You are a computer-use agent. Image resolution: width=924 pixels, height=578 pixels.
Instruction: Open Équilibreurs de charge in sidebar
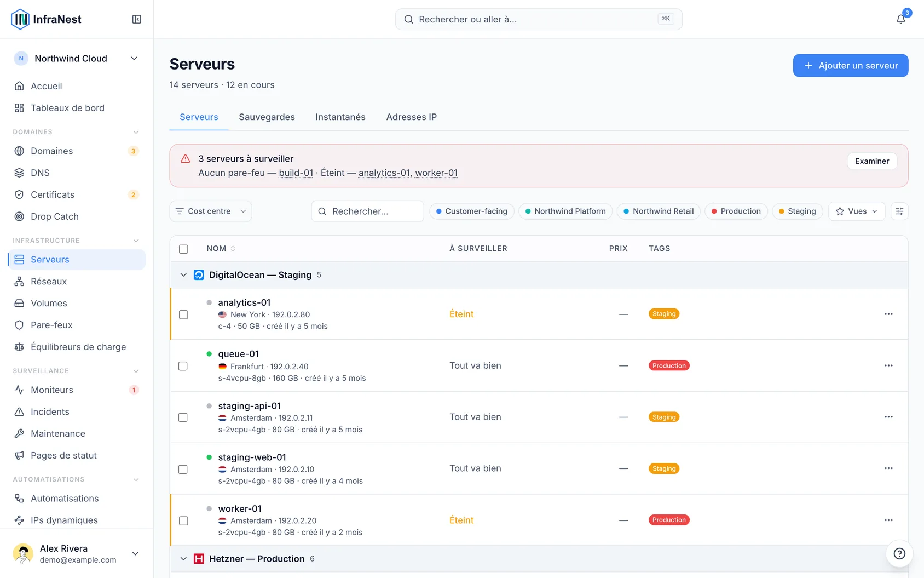click(77, 347)
